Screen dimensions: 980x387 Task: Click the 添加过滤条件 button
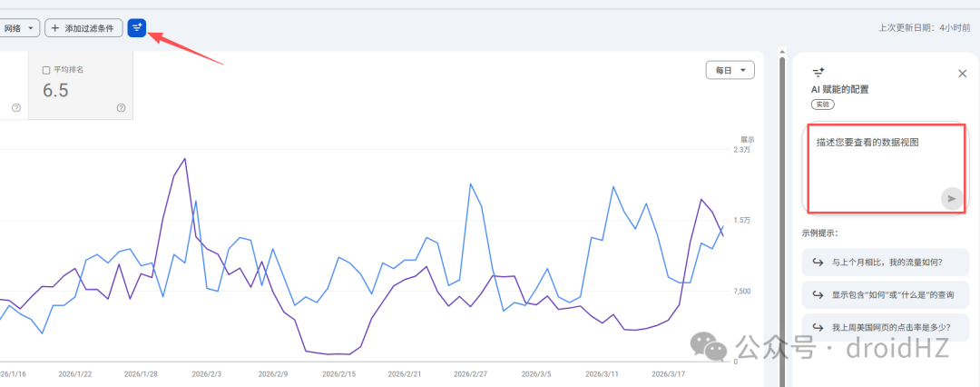pyautogui.click(x=83, y=28)
